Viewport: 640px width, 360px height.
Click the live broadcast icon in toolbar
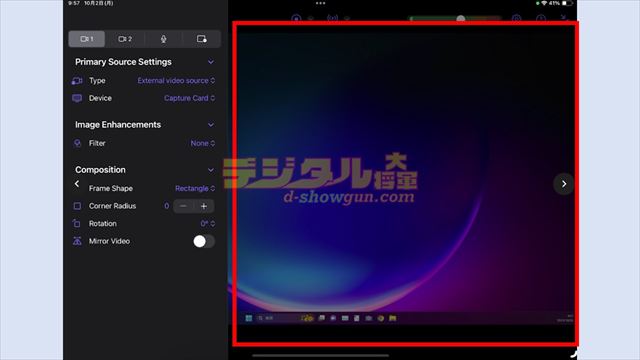tap(333, 18)
